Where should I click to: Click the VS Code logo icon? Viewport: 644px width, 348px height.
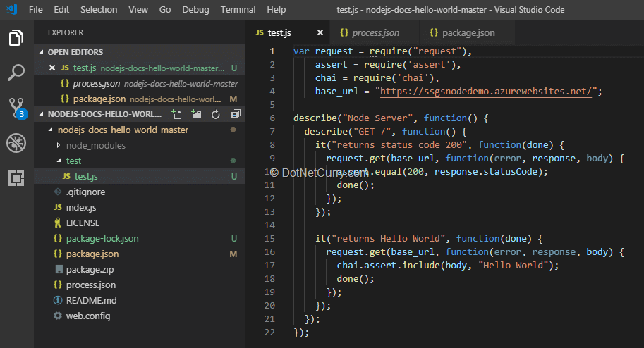point(12,9)
